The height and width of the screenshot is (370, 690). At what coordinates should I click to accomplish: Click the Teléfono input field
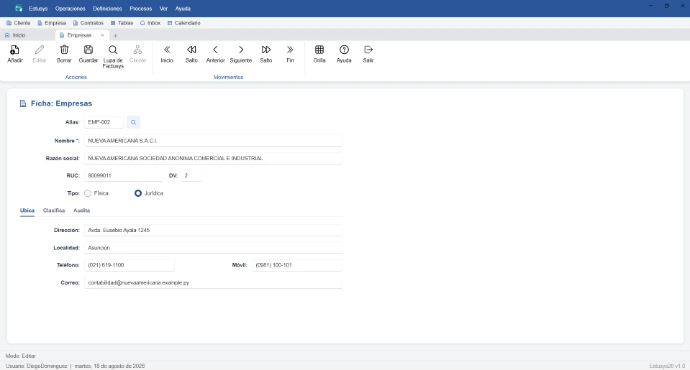[129, 265]
